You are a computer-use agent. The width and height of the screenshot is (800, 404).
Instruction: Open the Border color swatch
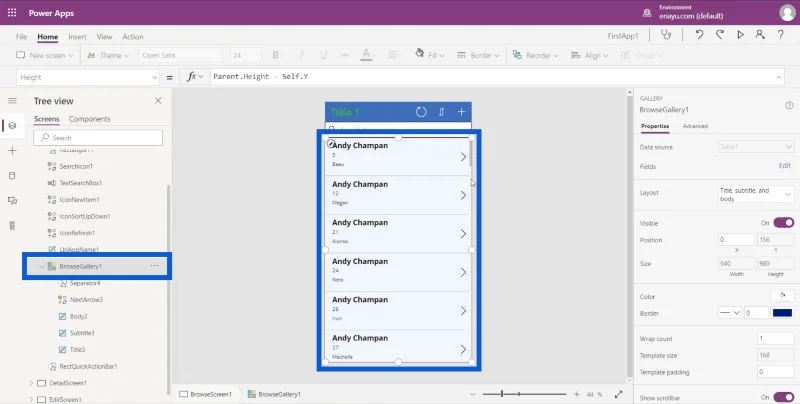(x=782, y=313)
